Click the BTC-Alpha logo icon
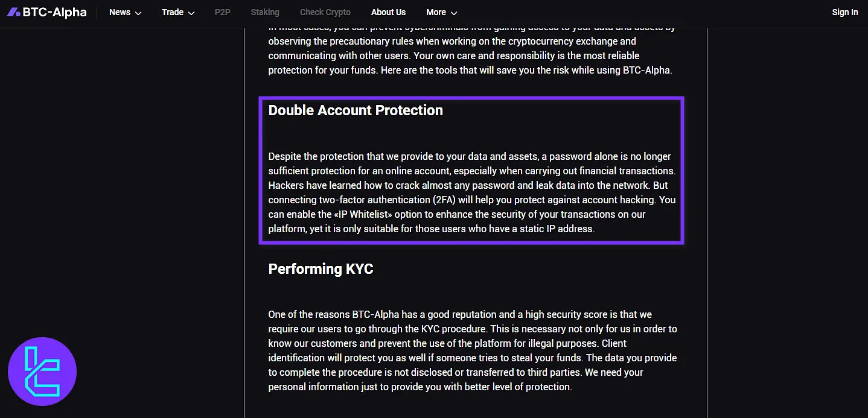This screenshot has width=868, height=418. coord(12,11)
